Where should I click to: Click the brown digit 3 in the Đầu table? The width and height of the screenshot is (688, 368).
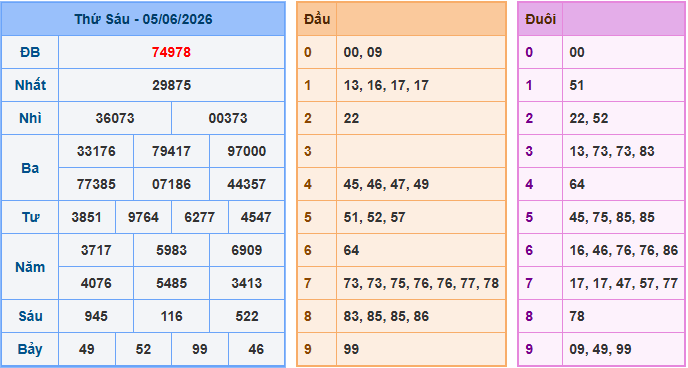pyautogui.click(x=308, y=151)
